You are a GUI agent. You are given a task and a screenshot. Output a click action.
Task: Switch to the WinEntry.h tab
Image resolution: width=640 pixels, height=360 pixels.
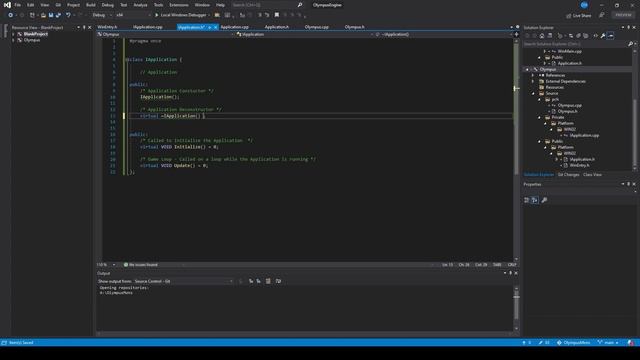107,27
